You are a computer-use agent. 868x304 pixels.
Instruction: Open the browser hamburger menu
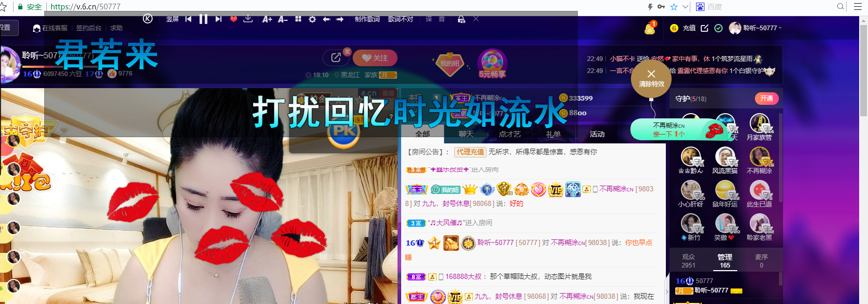[858, 7]
